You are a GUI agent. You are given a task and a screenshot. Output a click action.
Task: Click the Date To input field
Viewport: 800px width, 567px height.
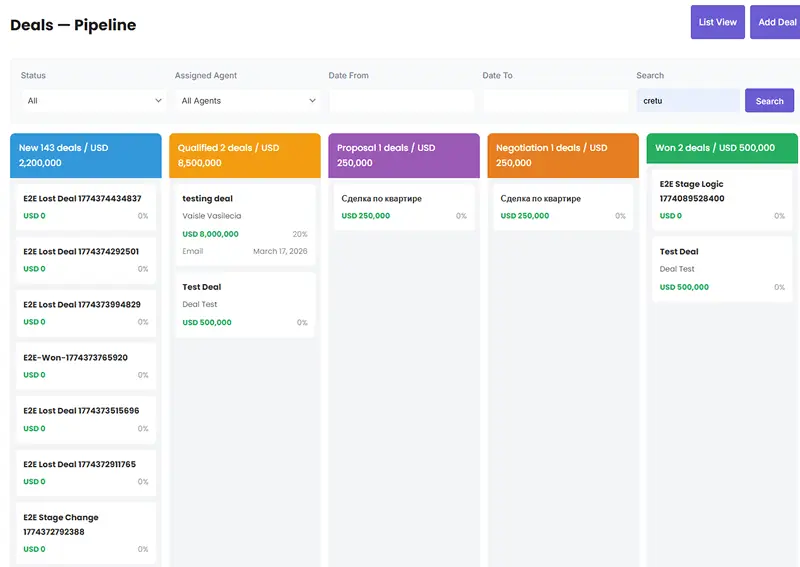click(555, 101)
